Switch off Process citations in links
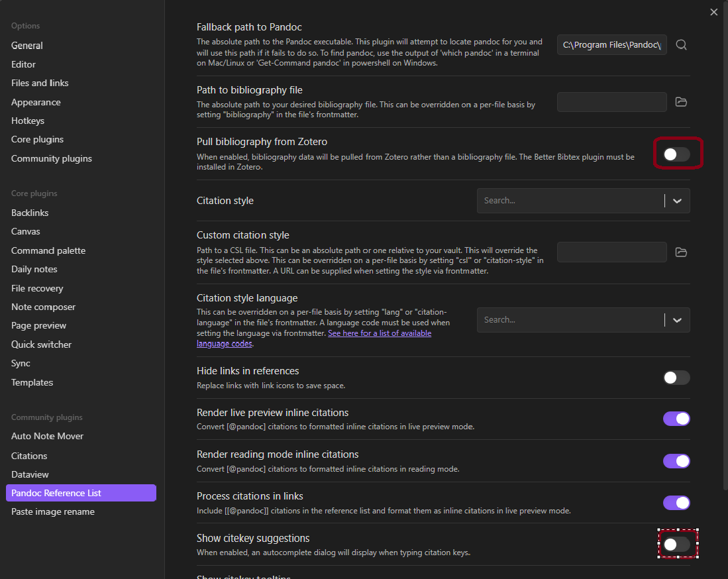Viewport: 728px width, 579px height. click(676, 503)
